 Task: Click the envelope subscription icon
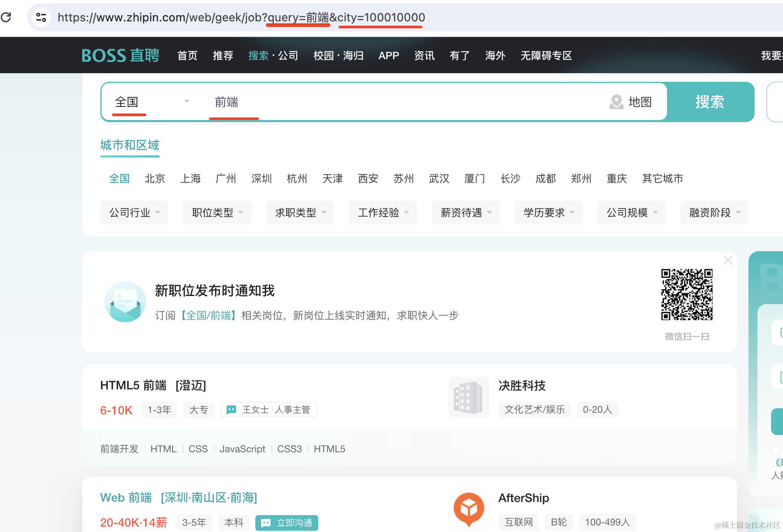point(125,302)
